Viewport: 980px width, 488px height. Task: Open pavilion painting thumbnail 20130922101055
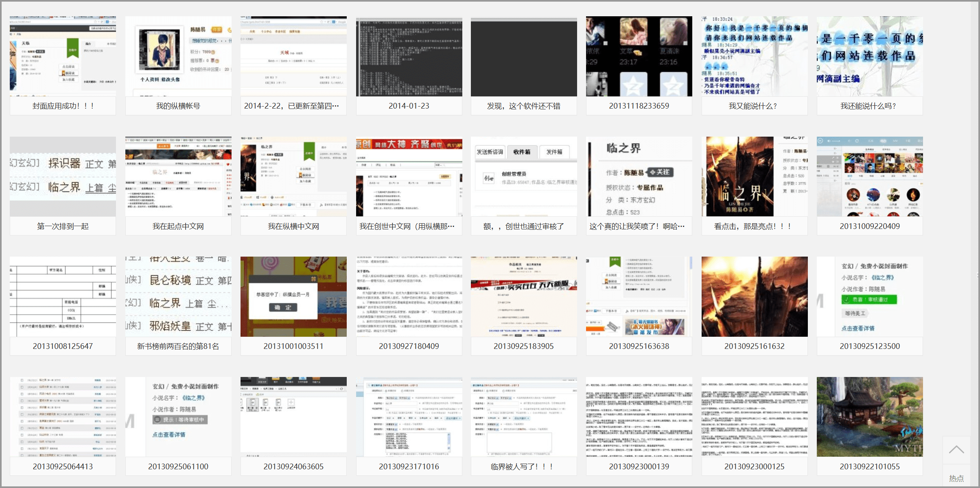click(x=870, y=417)
